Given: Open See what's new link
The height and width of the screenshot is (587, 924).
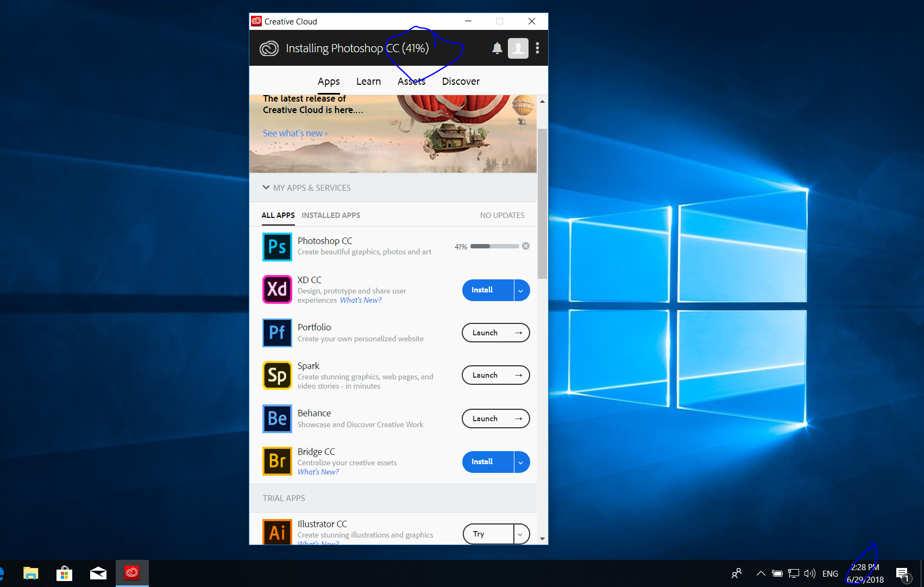Looking at the screenshot, I should coord(295,133).
